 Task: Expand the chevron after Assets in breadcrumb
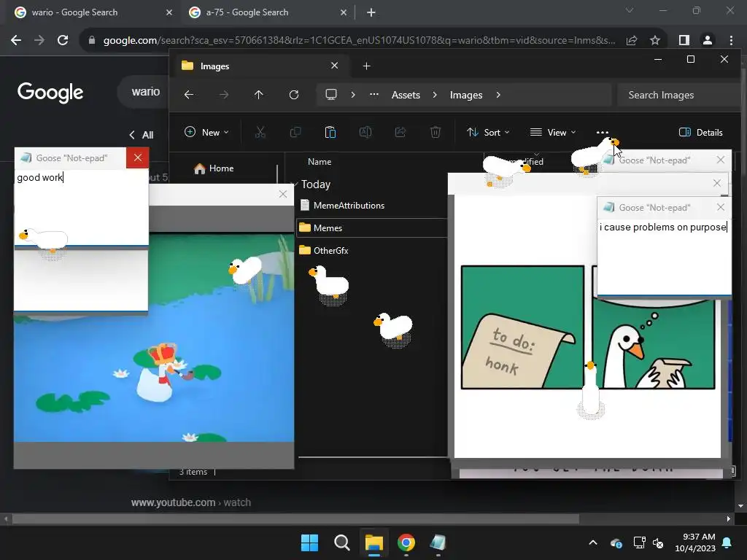point(435,95)
